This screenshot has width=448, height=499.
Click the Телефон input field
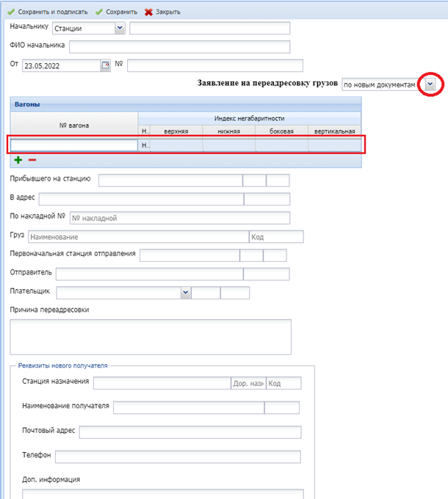click(178, 456)
